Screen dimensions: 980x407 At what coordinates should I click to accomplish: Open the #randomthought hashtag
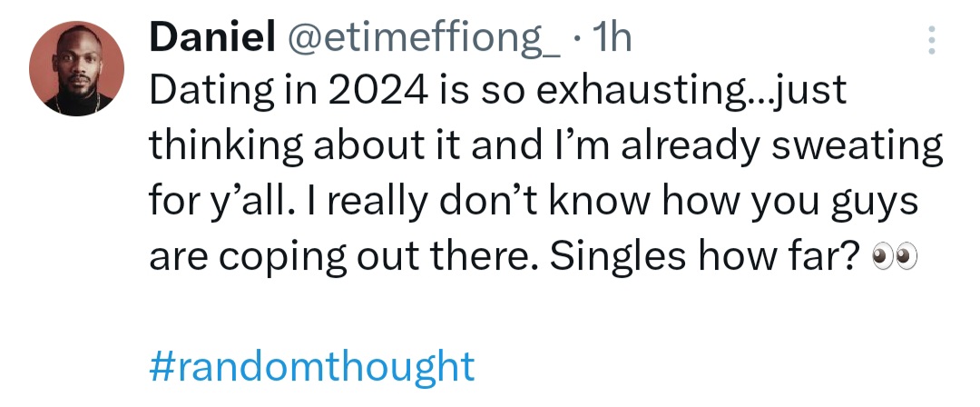310,365
